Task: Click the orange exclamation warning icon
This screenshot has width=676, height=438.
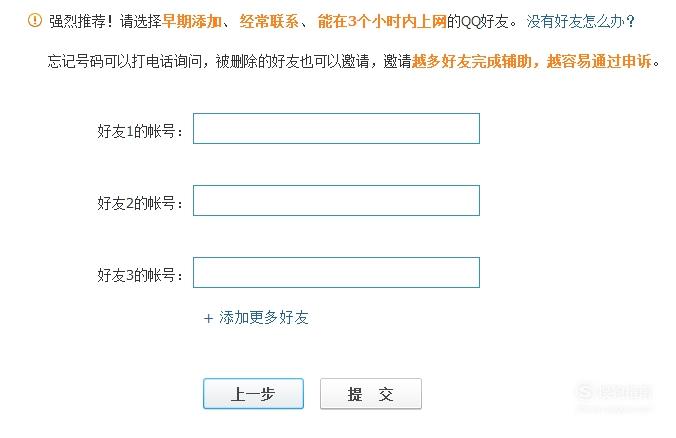Action: pos(35,20)
